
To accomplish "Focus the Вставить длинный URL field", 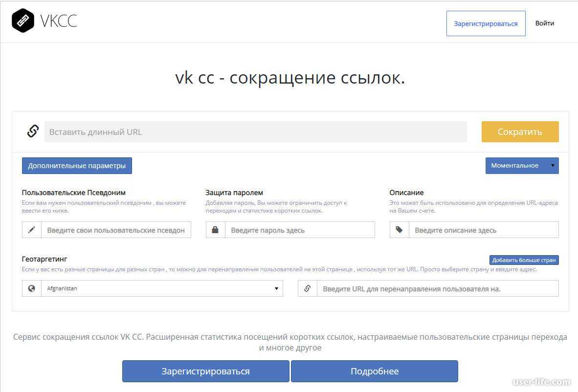I will click(x=256, y=132).
